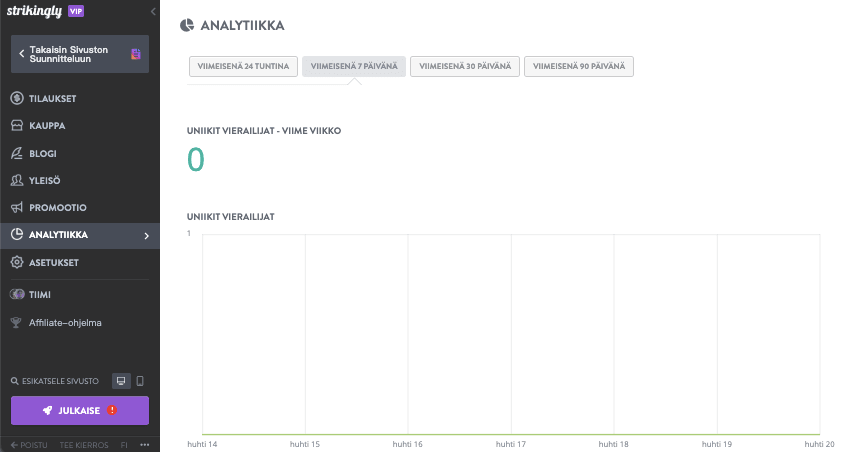Open the Affiliate-ohjelma link text
861x452 pixels.
click(65, 323)
